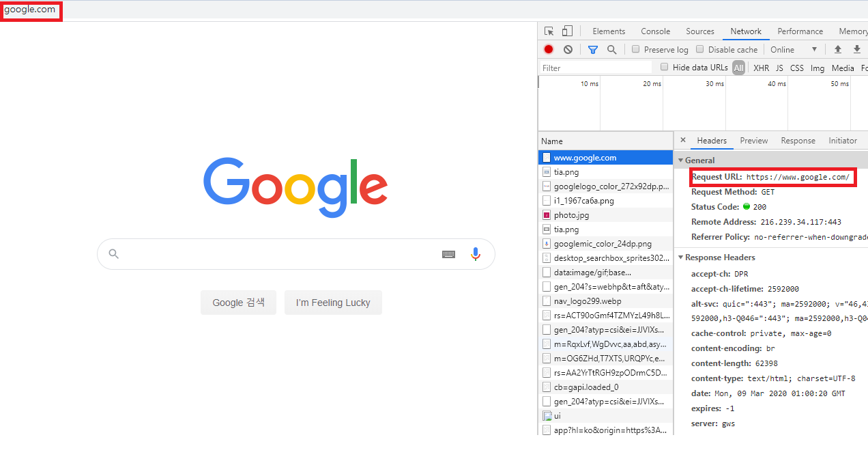Select the m=OG6ZHd,T7XTS request row
Screen dimensions: 868x474
coord(605,359)
